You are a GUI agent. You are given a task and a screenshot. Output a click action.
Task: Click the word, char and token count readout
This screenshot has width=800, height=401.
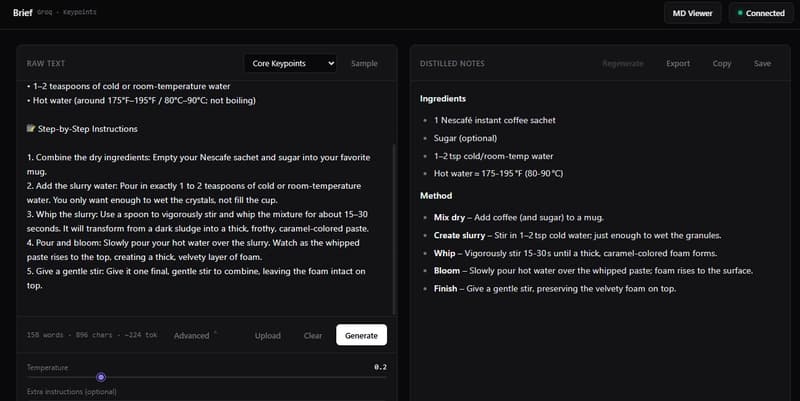[x=92, y=335]
